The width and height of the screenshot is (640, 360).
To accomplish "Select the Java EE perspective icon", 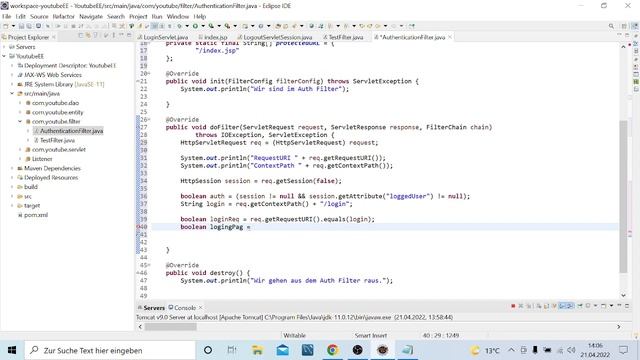I will (x=635, y=26).
